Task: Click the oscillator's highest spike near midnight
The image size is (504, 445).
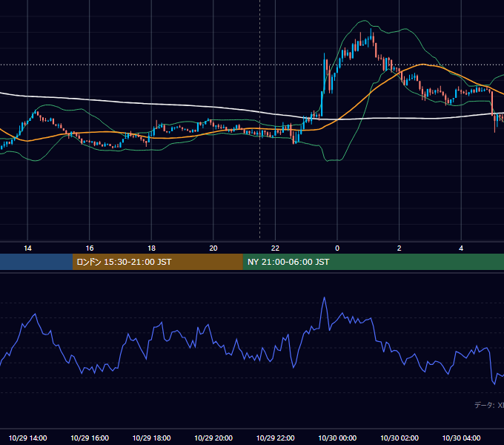Action: coord(324,297)
